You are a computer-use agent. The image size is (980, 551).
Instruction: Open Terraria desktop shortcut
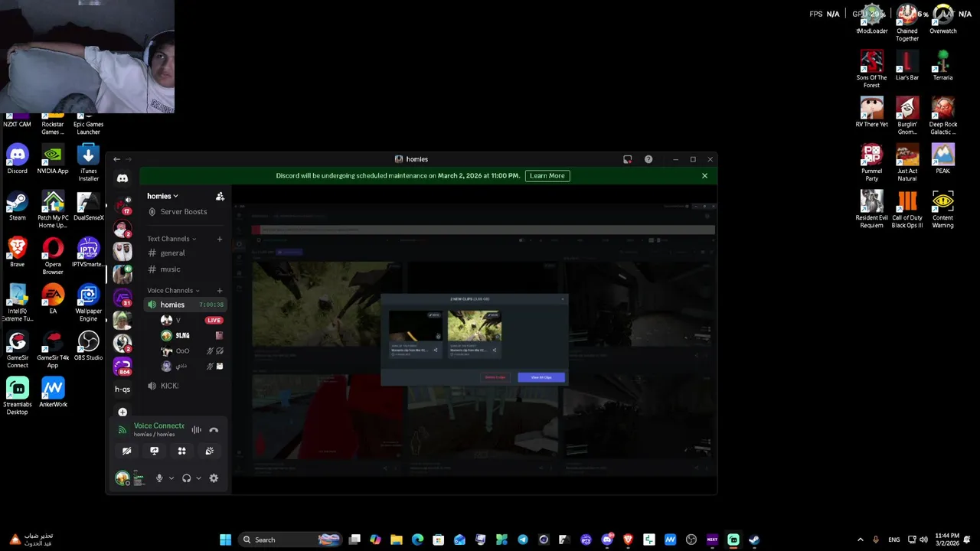click(x=942, y=66)
